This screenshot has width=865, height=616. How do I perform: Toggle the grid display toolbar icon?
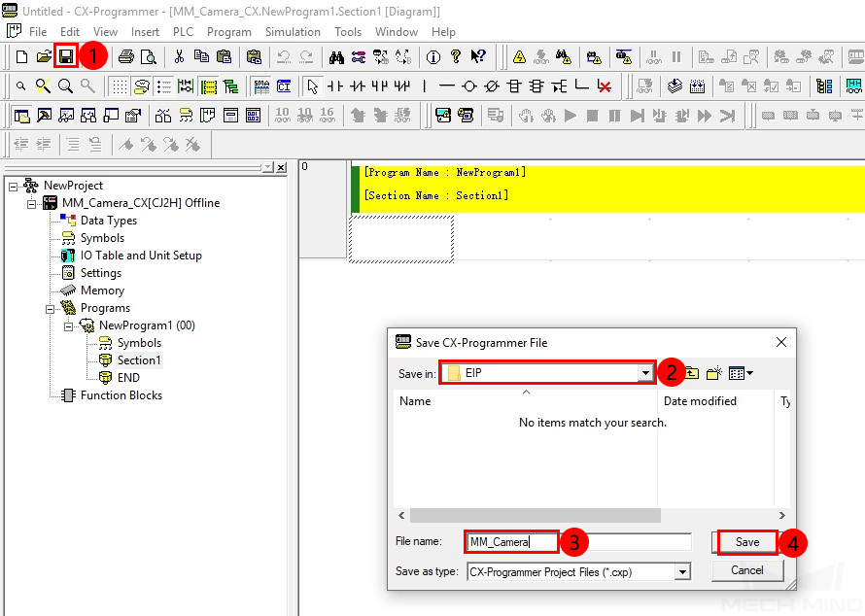coord(120,86)
